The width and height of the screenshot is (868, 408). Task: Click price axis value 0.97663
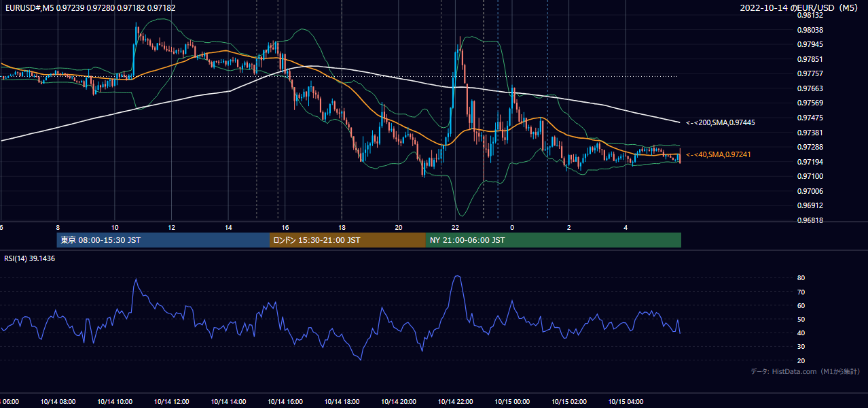click(x=810, y=88)
